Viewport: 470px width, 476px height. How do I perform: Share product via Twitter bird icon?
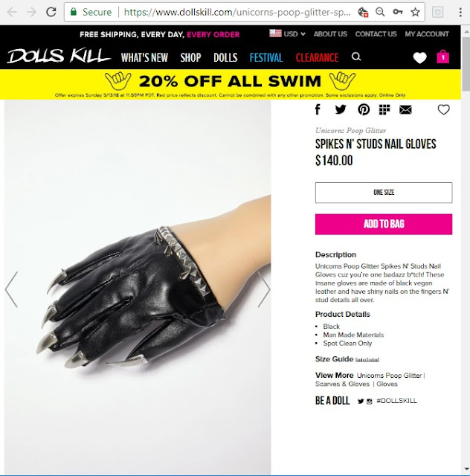(341, 109)
